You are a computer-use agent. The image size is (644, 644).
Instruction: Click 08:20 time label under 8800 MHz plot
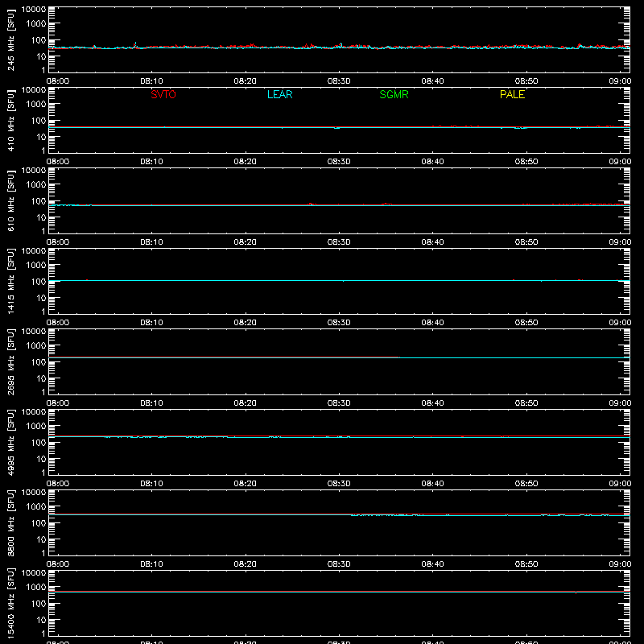tap(246, 564)
